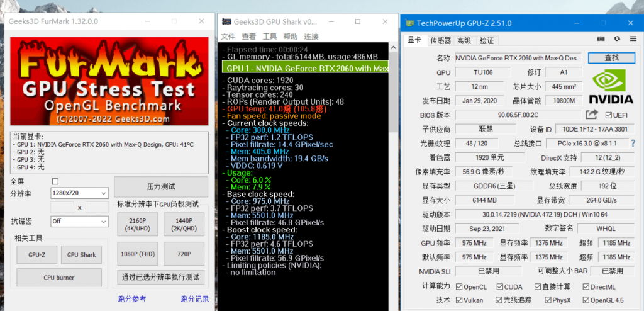Open the 跑分记录 link

pyautogui.click(x=195, y=299)
